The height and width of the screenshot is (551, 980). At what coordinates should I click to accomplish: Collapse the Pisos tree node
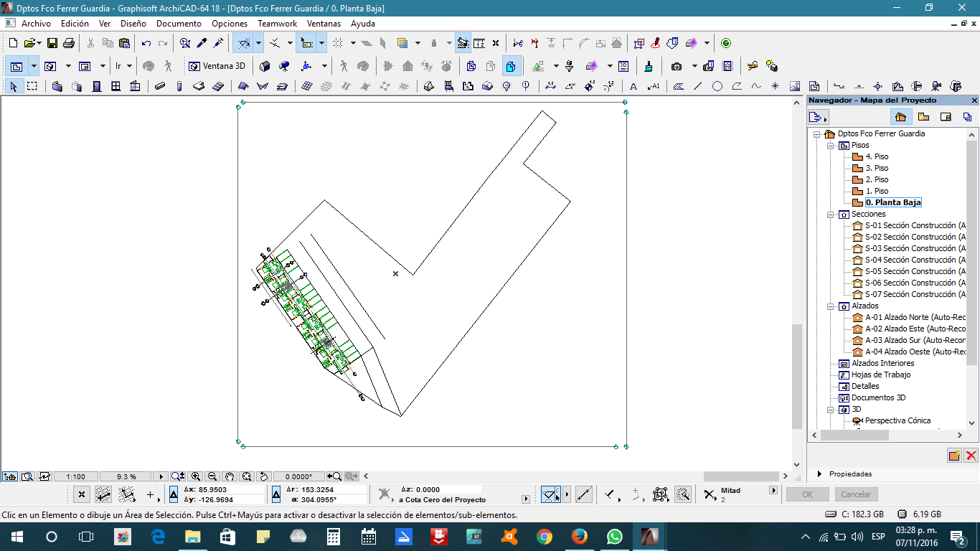tap(830, 146)
